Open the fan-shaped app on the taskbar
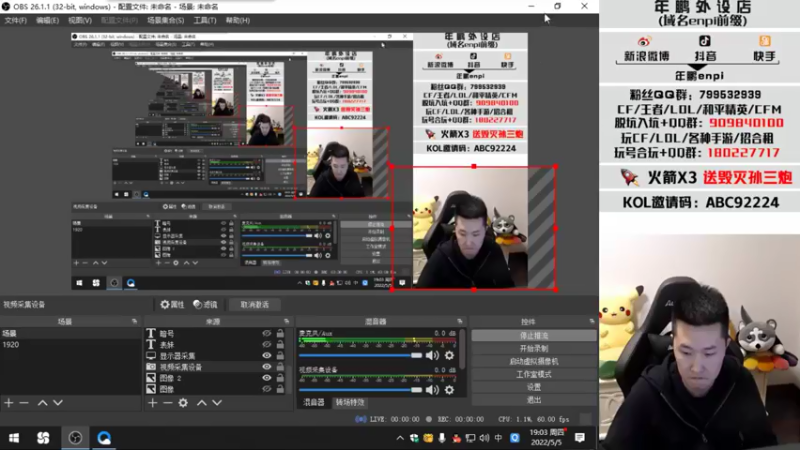Viewport: 800px width, 450px height. tap(43, 438)
